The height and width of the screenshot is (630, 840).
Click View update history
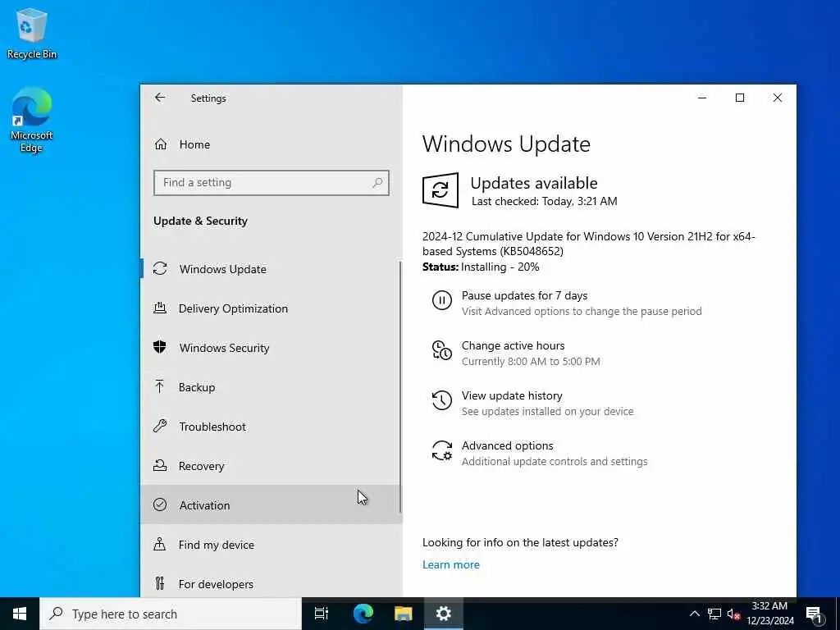click(x=512, y=396)
